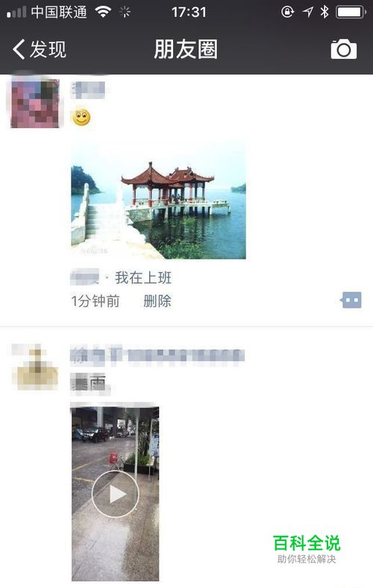Delete the post via 删除 link
This screenshot has height=588, width=373.
(x=157, y=301)
